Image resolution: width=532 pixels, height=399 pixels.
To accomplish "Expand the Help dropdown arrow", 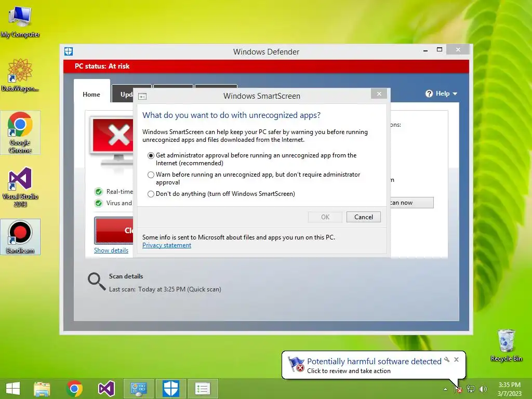I will (x=455, y=94).
